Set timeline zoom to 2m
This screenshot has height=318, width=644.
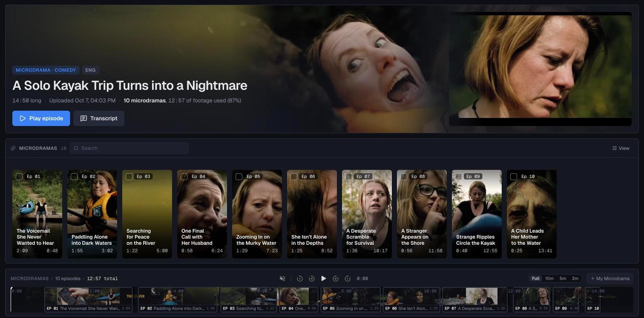pyautogui.click(x=575, y=278)
